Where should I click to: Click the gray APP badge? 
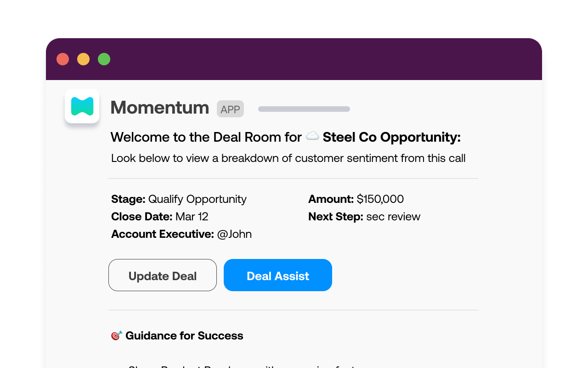click(230, 109)
